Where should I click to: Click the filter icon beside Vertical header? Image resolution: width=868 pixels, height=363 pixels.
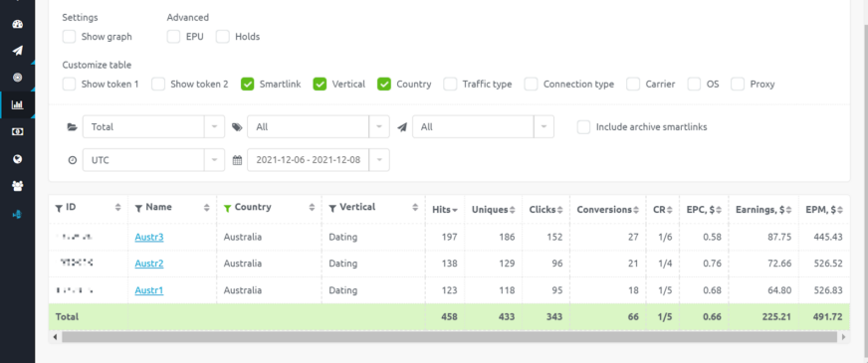pyautogui.click(x=332, y=208)
